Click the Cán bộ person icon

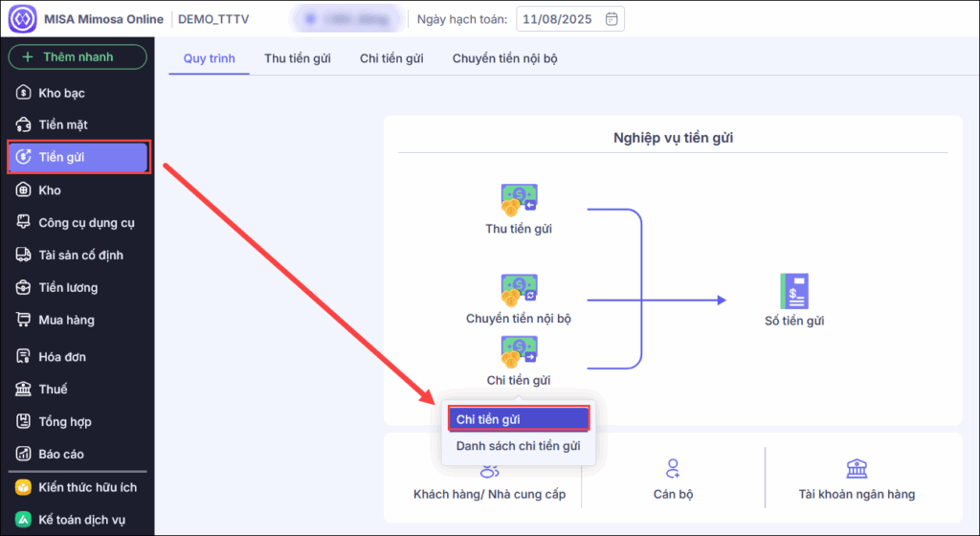point(673,469)
